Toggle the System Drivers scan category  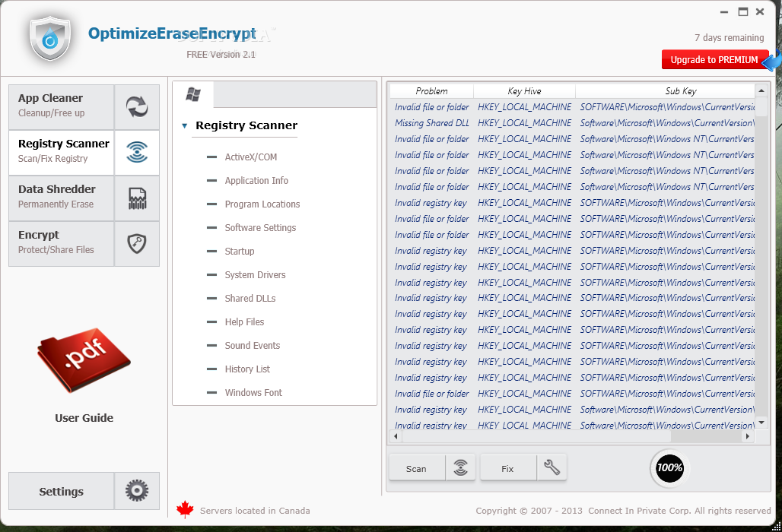click(x=246, y=275)
